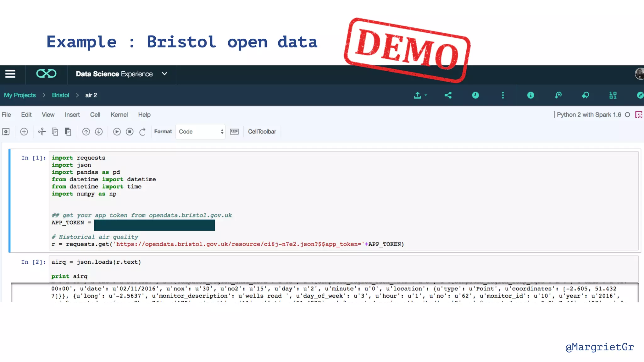The height and width of the screenshot is (362, 644).
Task: Toggle the fullscreen expand icon
Action: click(639, 115)
